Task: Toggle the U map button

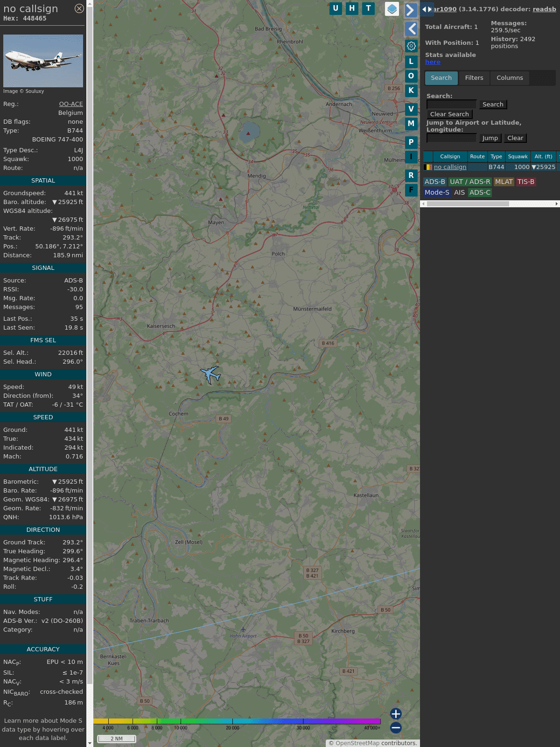Action: [336, 8]
